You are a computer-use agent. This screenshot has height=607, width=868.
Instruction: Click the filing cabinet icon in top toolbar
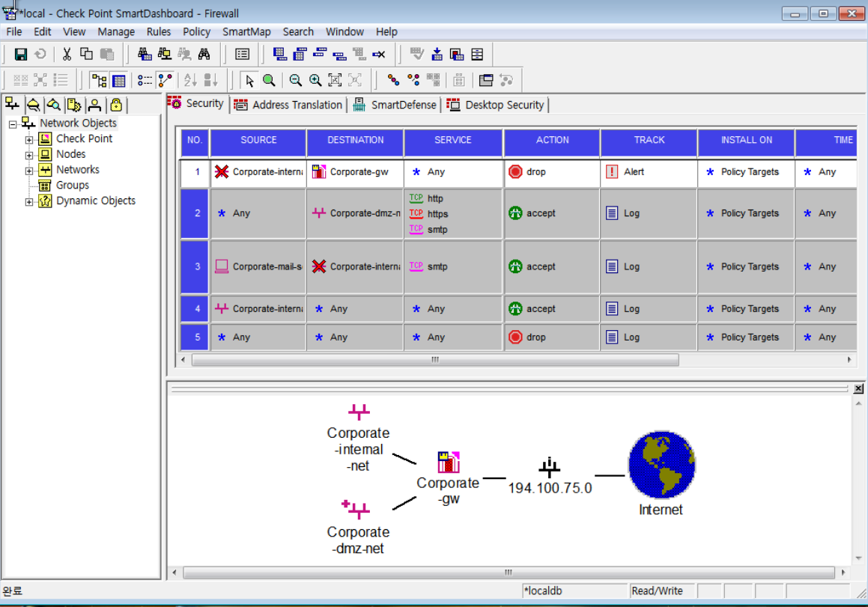477,54
